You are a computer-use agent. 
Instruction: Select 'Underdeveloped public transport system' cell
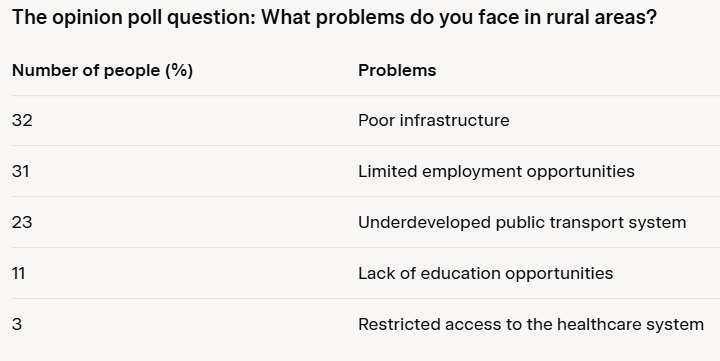point(522,222)
